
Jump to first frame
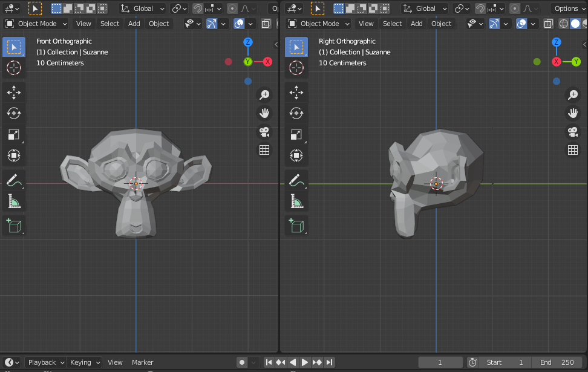[269, 362]
